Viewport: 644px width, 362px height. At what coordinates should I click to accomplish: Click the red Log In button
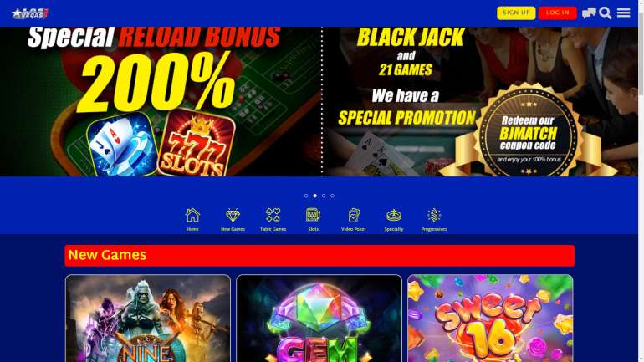click(557, 13)
